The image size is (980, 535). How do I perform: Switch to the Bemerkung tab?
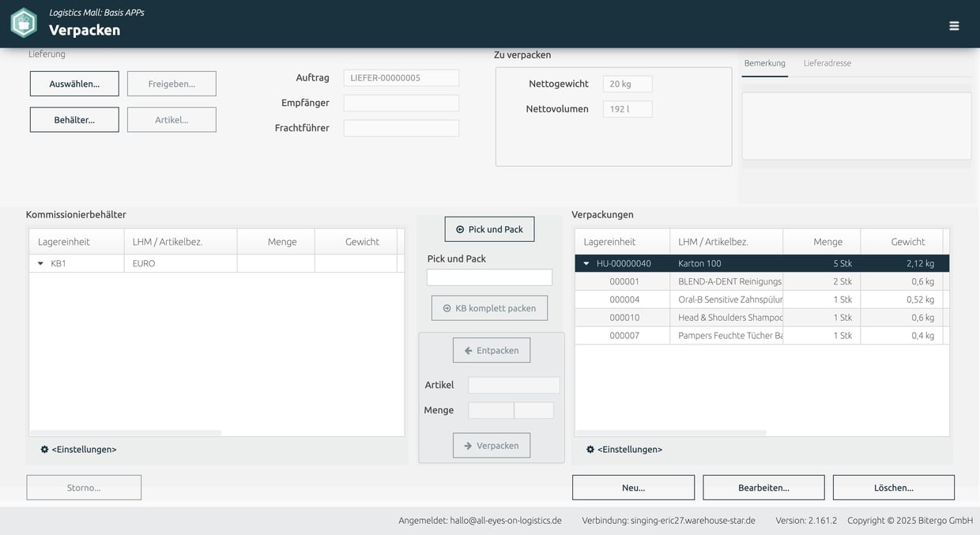(765, 63)
